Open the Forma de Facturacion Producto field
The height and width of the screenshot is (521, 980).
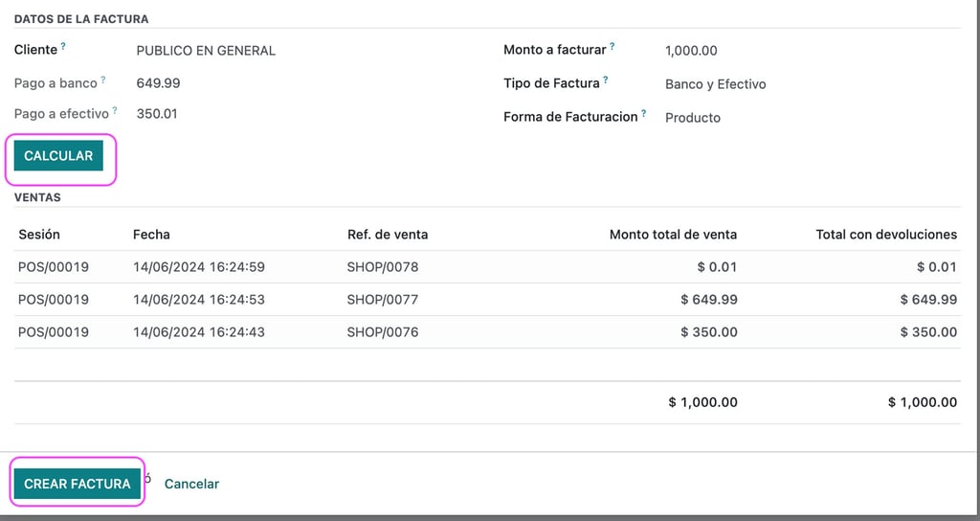[693, 118]
